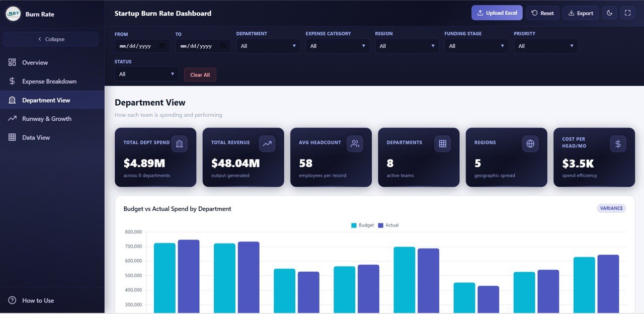Screen dimensions: 644x314
Task: Select the Data View table icon
Action: tap(13, 137)
